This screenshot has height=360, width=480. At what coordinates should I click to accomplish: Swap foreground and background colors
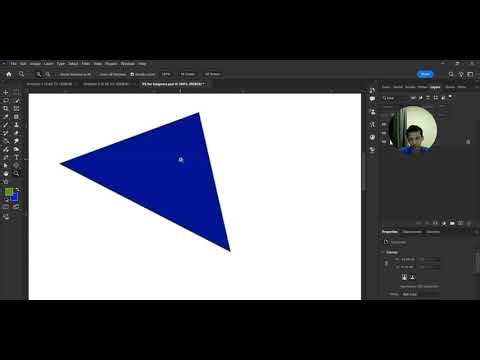point(17,189)
